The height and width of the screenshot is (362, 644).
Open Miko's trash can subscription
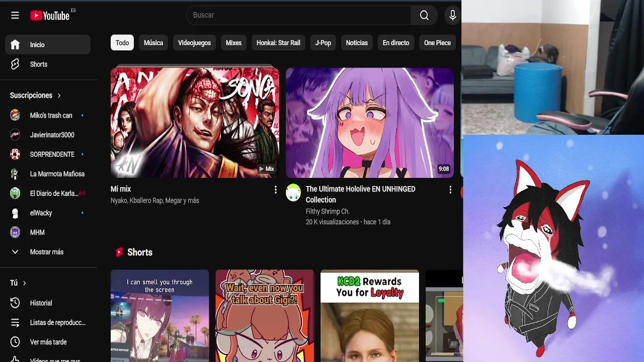(x=48, y=116)
